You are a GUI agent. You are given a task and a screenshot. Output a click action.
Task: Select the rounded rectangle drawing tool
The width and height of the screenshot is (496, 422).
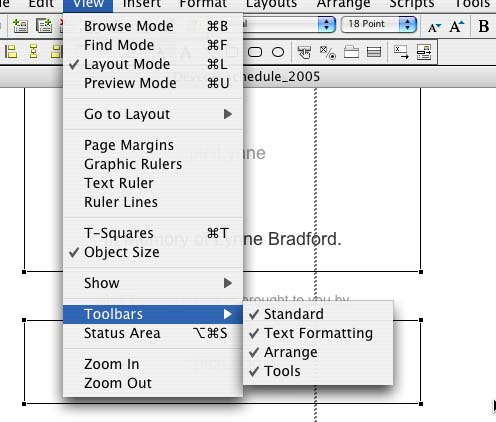point(255,52)
